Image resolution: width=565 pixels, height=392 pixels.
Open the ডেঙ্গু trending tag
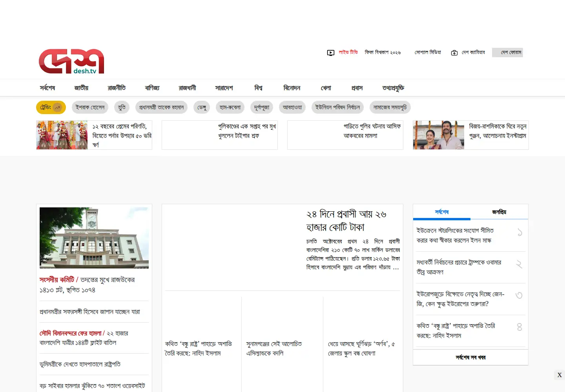tap(202, 107)
